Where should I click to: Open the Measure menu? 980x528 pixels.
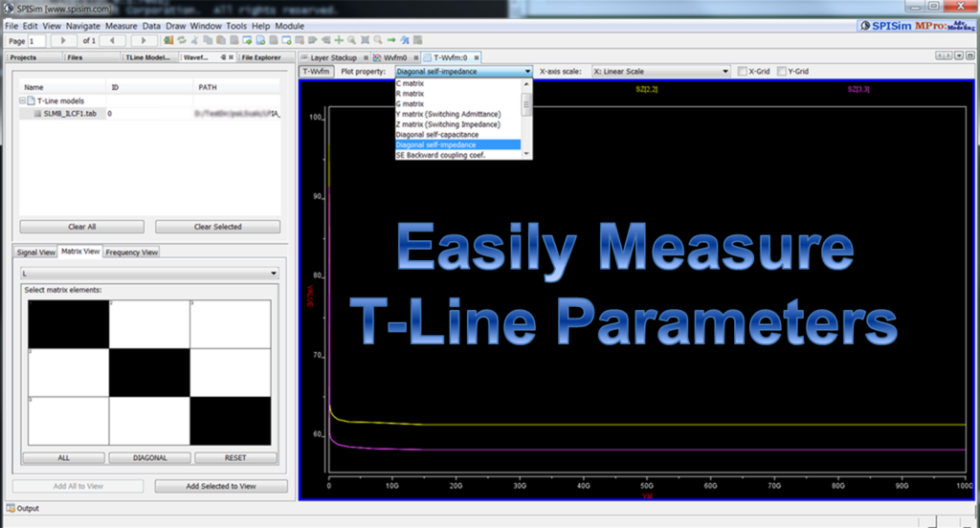tap(121, 26)
